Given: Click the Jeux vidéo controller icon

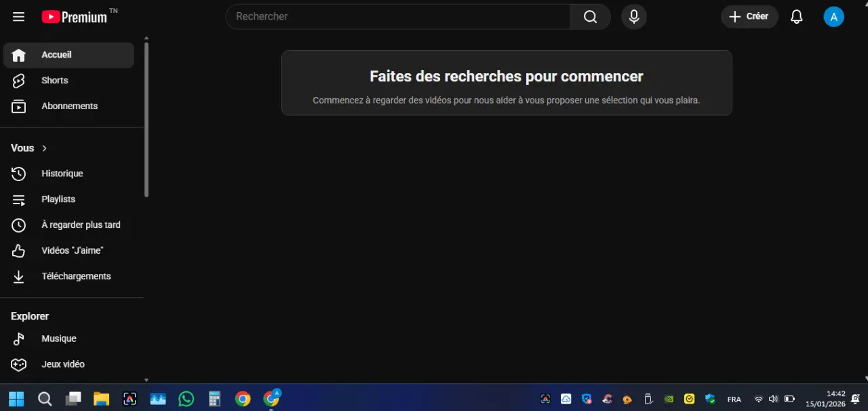Looking at the screenshot, I should pos(18,365).
